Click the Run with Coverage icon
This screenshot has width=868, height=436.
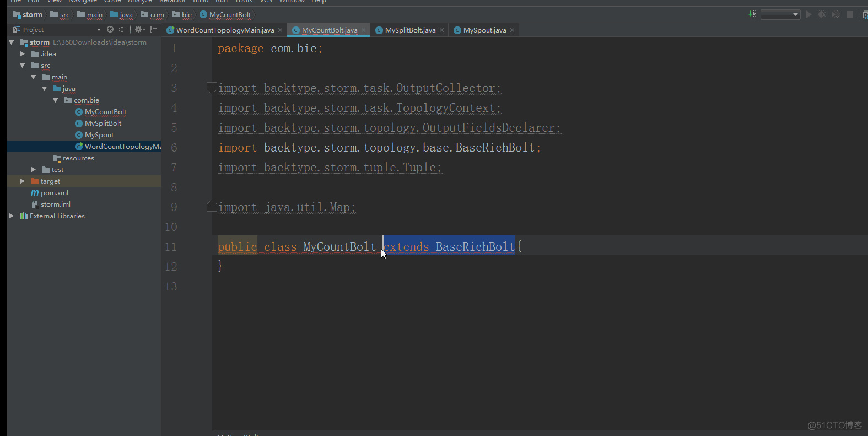835,14
